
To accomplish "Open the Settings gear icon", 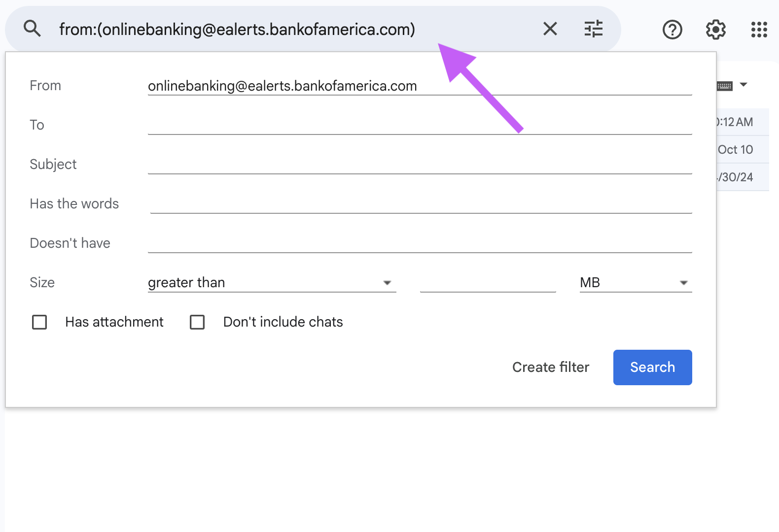I will (x=715, y=30).
